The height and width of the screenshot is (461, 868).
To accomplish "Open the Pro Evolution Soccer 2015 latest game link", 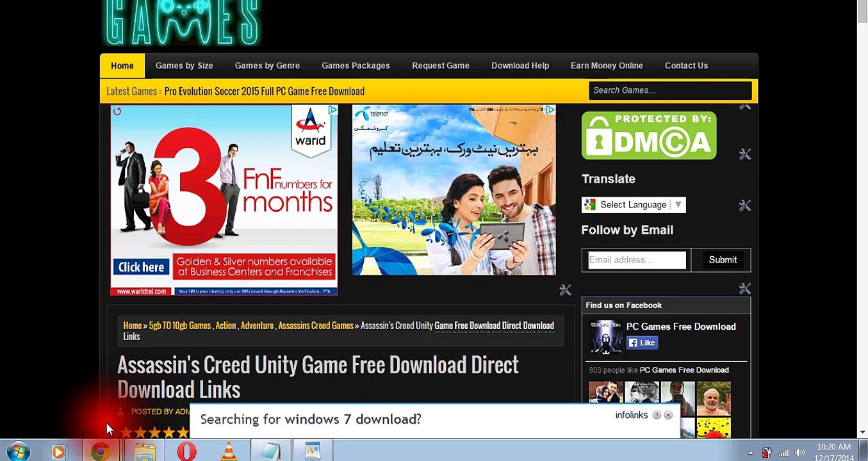I will 264,92.
